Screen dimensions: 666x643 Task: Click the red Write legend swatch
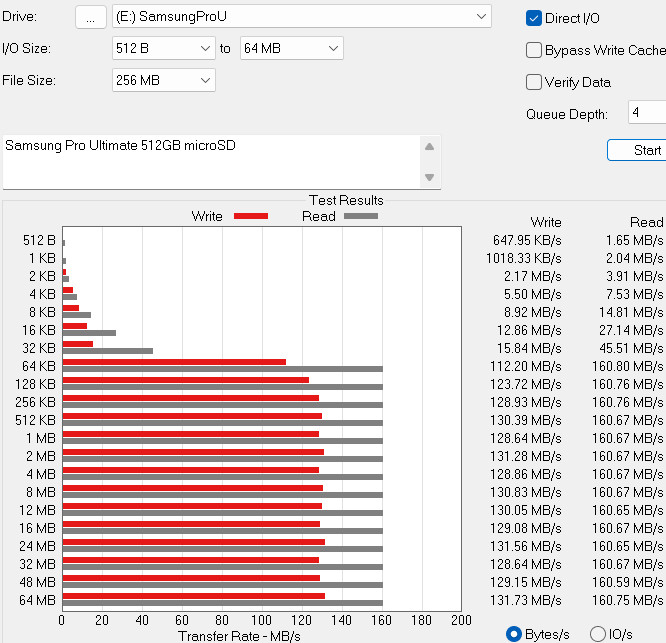(x=251, y=216)
